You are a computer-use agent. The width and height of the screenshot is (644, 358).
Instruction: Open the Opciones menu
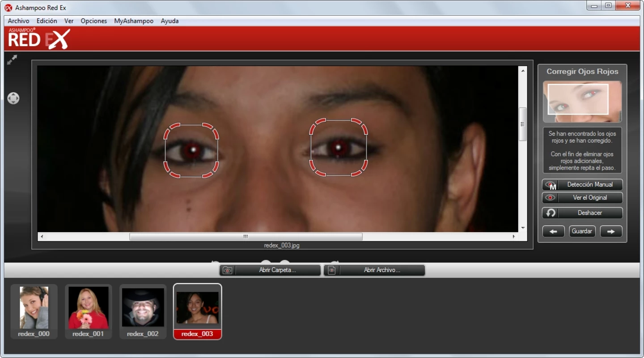[93, 21]
